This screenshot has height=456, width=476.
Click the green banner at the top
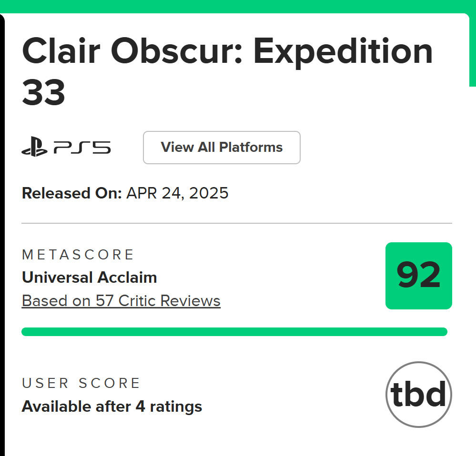[x=238, y=6]
